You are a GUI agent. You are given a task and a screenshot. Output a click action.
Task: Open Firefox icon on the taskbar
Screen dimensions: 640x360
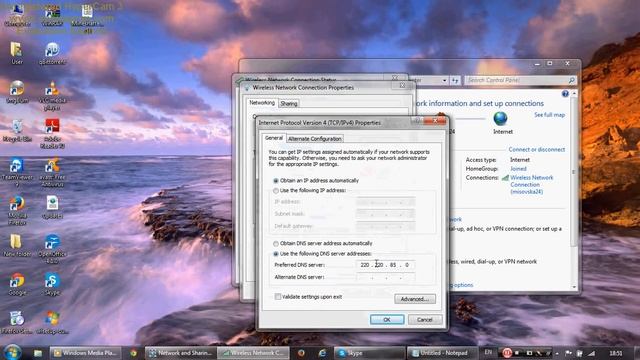301,353
